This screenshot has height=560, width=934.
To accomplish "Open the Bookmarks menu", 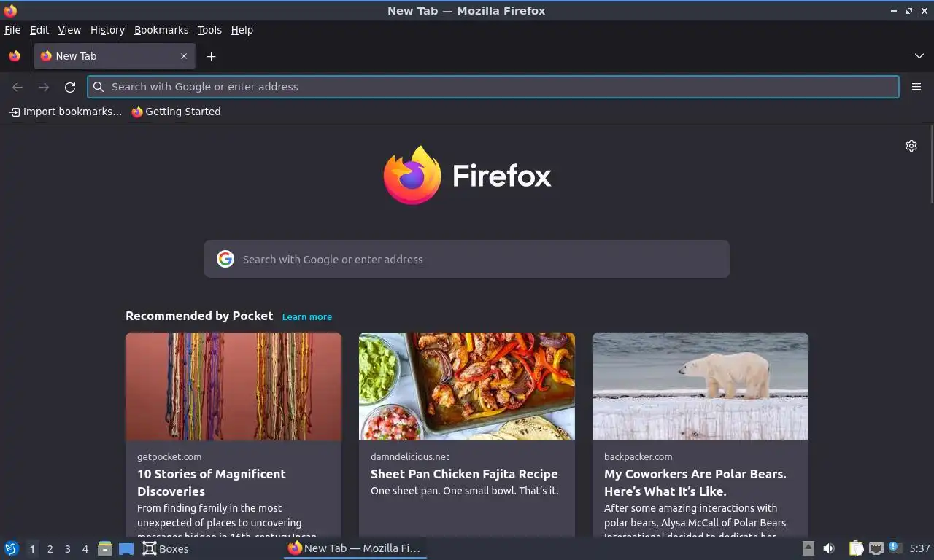I will 161,30.
